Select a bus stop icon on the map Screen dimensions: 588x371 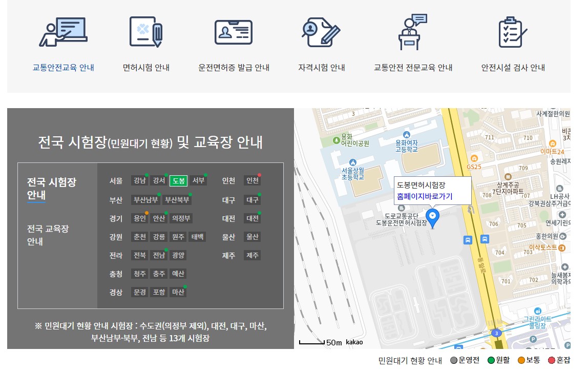(x=468, y=239)
